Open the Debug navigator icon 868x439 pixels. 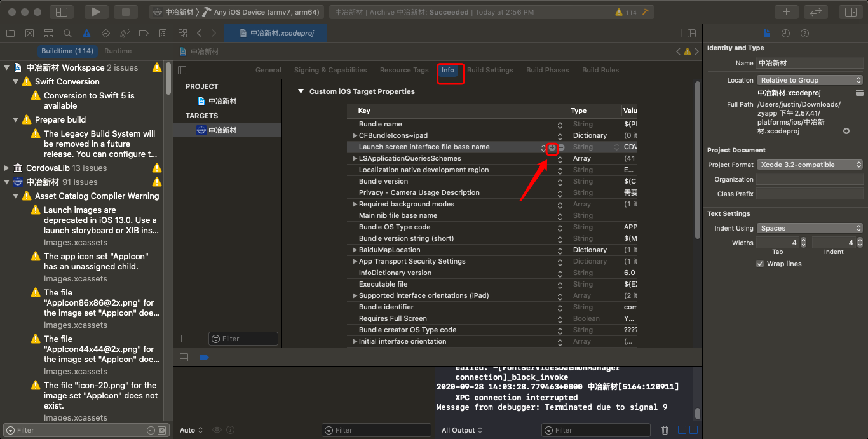click(x=125, y=33)
